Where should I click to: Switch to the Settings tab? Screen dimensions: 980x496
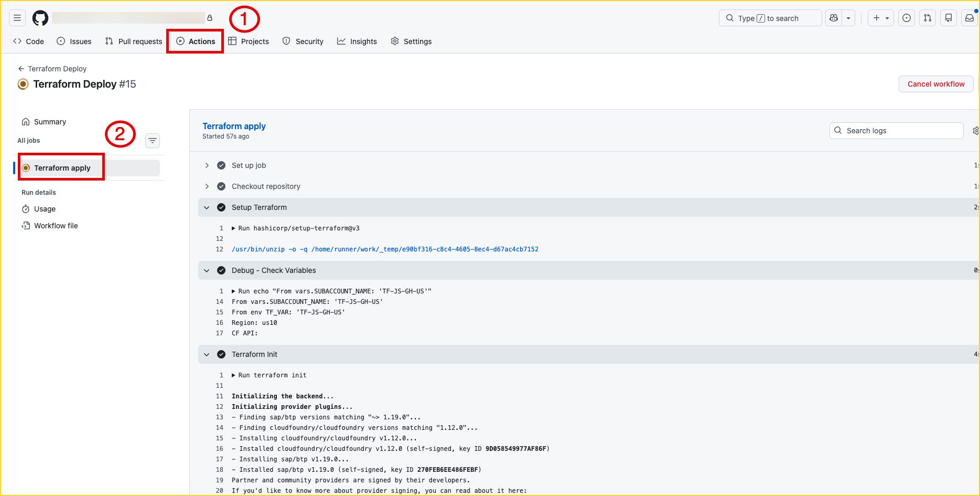click(411, 41)
